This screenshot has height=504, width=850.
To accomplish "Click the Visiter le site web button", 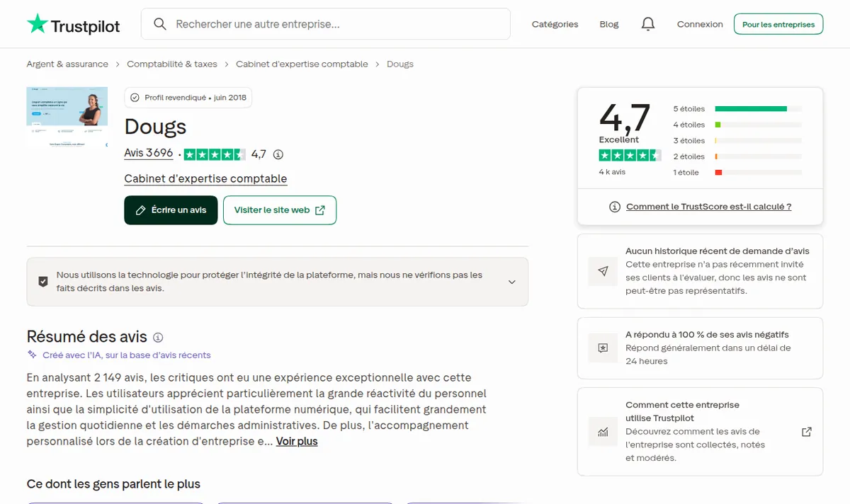I will (280, 210).
